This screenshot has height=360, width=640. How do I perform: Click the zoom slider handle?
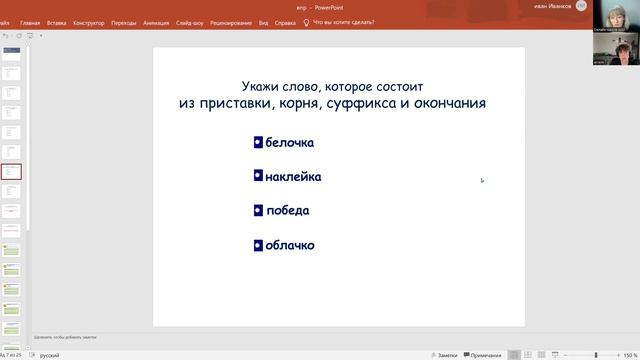[x=596, y=356]
